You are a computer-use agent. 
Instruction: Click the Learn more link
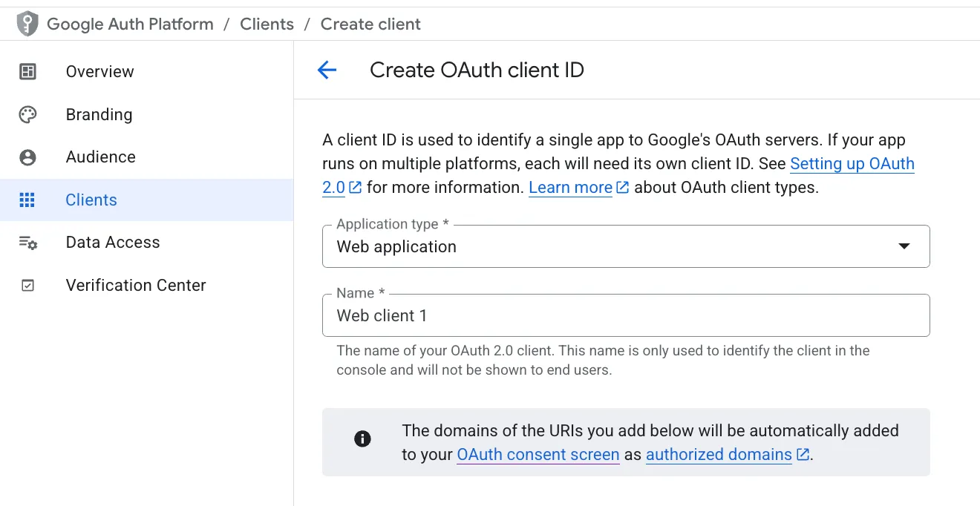[570, 188]
